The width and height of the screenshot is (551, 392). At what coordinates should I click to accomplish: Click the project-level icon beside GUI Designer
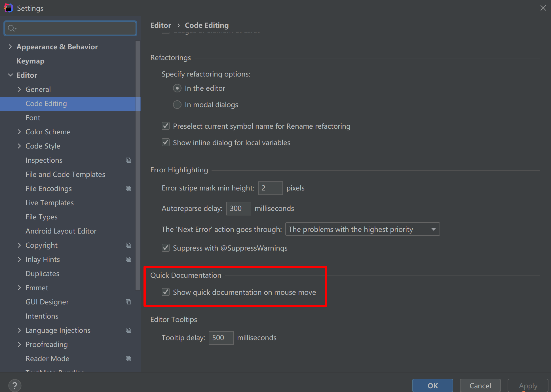128,302
